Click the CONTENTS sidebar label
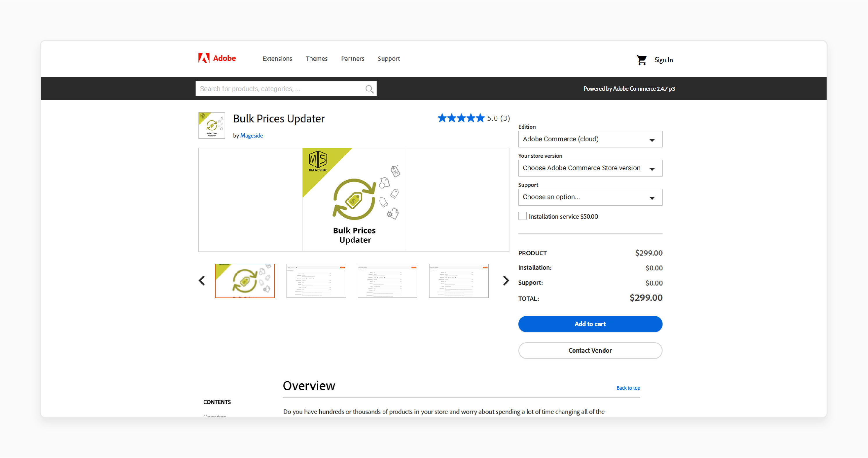 pos(217,402)
